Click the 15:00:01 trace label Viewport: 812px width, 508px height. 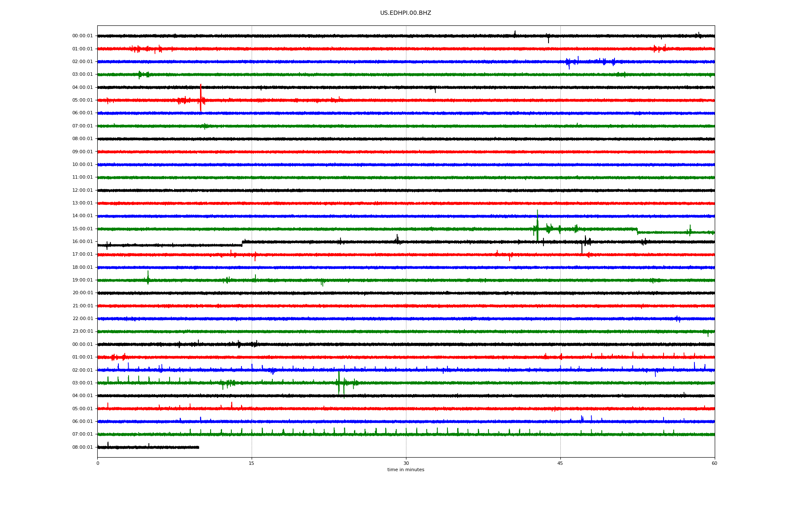pos(82,229)
